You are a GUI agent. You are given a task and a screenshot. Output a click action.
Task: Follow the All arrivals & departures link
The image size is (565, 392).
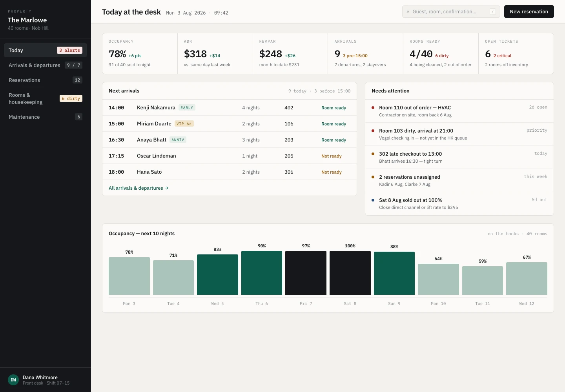[x=139, y=188]
